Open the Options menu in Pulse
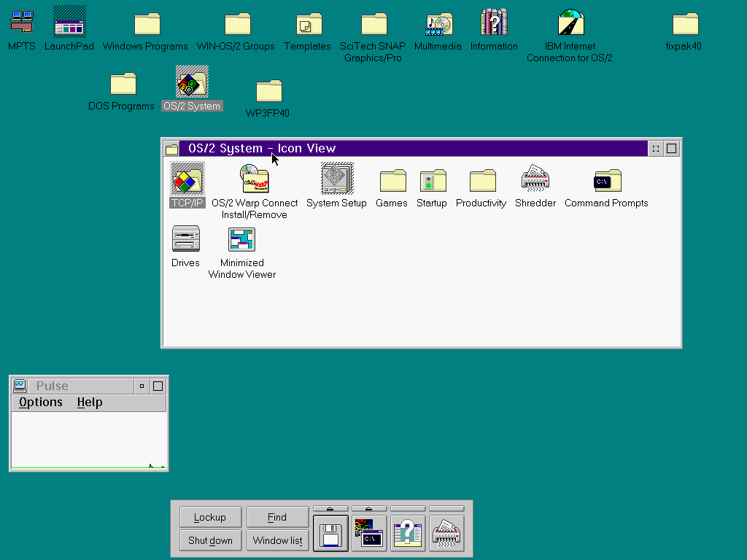The image size is (747, 560). click(x=41, y=402)
